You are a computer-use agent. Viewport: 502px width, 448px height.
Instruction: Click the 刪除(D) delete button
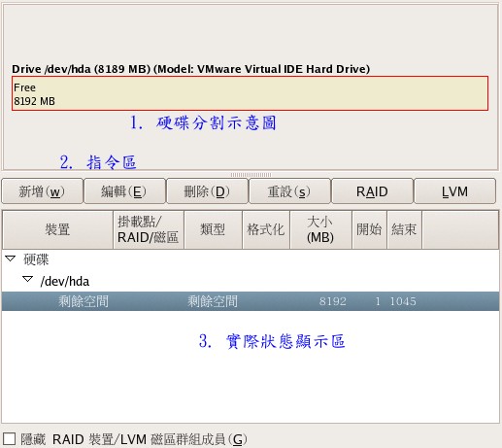207,191
